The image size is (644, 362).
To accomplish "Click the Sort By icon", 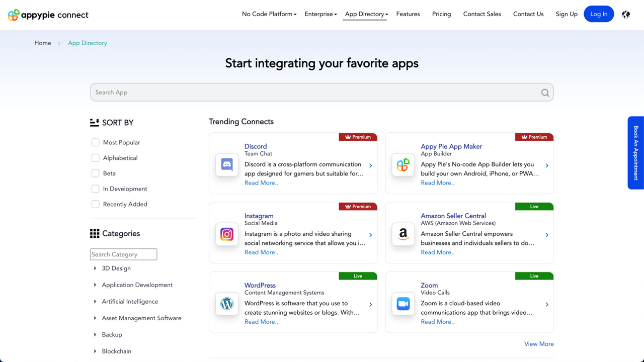I will click(x=95, y=123).
